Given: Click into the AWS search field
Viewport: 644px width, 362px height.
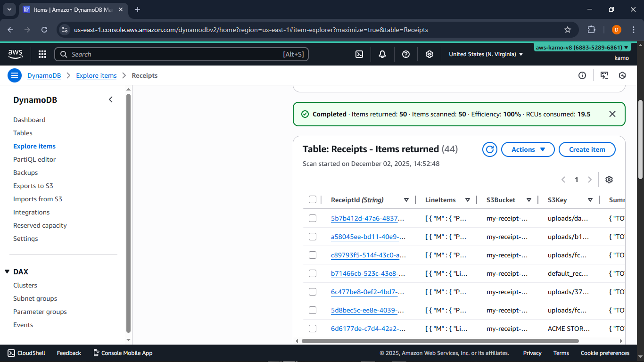Looking at the screenshot, I should pos(182,54).
